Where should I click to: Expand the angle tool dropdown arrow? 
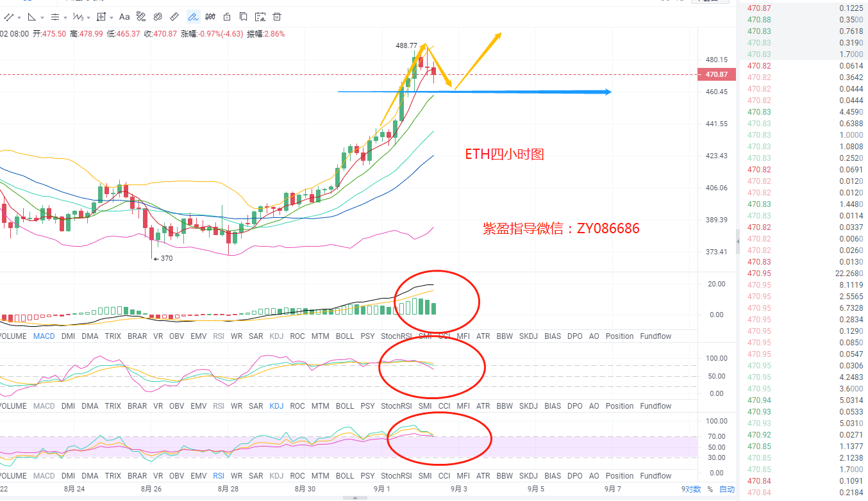[42, 17]
